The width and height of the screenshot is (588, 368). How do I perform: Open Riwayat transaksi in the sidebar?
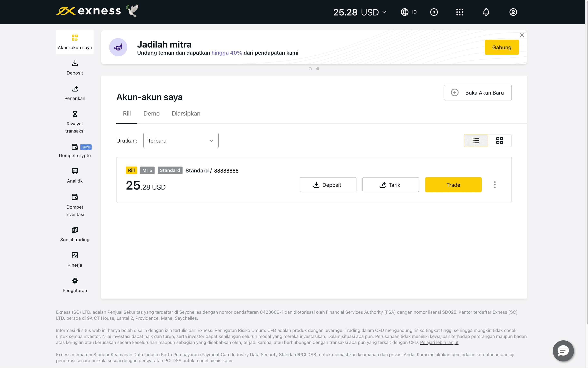coord(75,122)
